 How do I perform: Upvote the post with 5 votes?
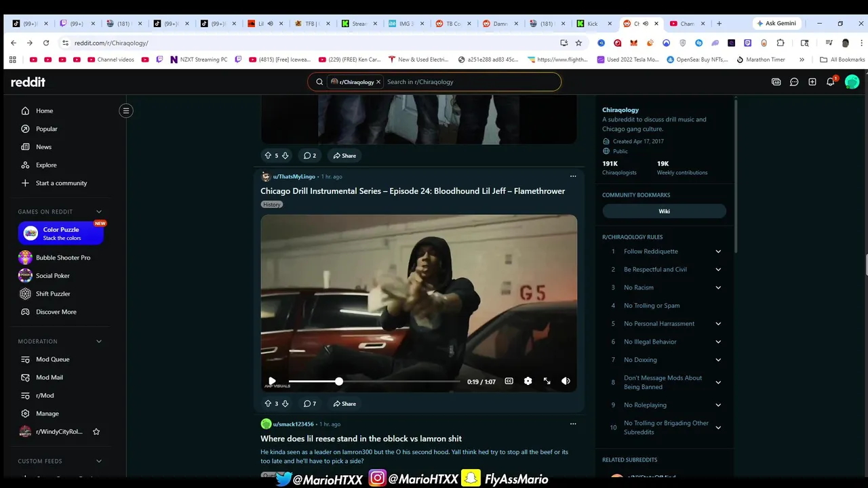(268, 155)
